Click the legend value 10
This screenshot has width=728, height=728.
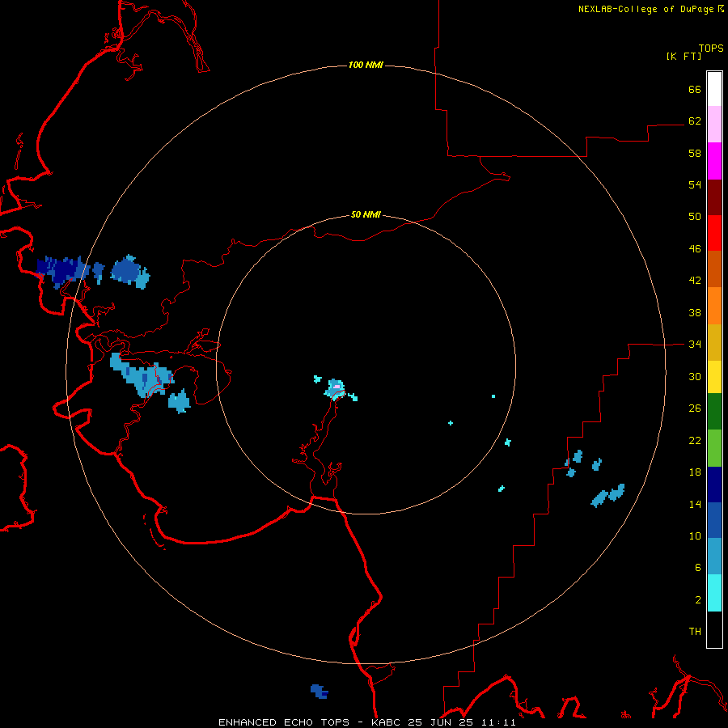[x=695, y=536]
